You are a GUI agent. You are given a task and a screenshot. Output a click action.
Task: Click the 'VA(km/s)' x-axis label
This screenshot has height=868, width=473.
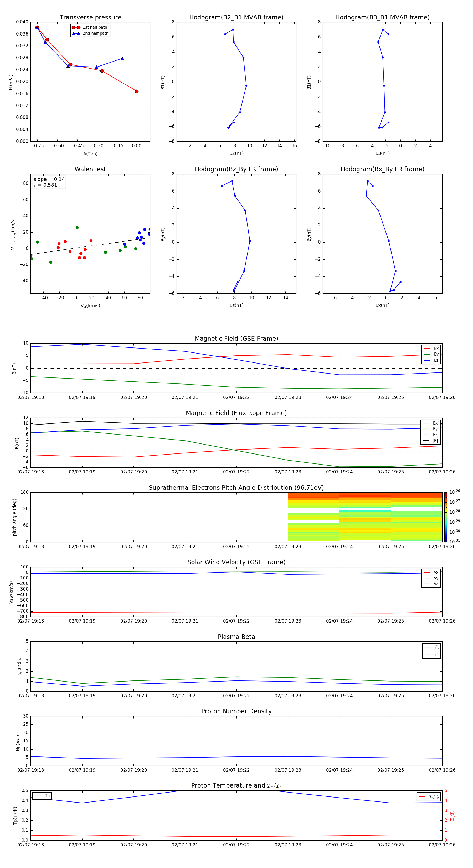coord(90,306)
